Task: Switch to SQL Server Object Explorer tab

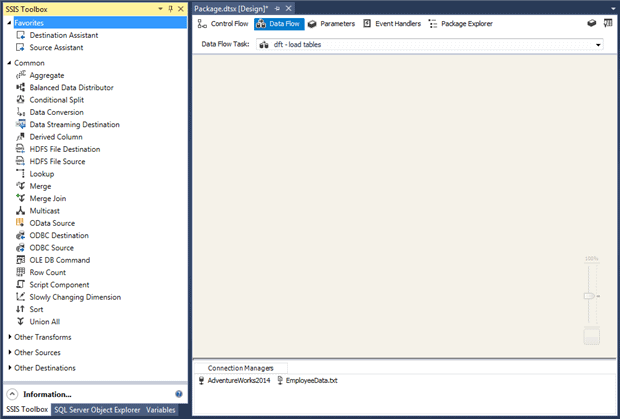Action: coord(97,410)
